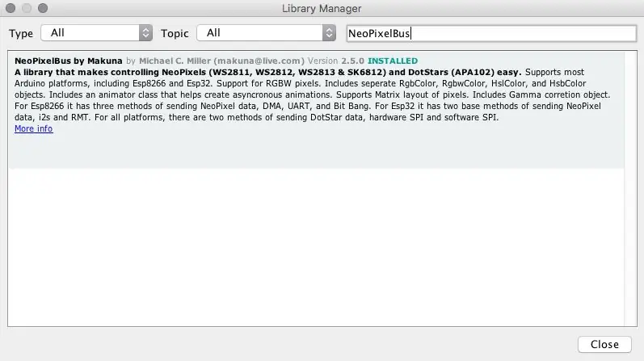The image size is (644, 361).
Task: Click the search field containing NeoPixelBus
Action: click(x=491, y=33)
